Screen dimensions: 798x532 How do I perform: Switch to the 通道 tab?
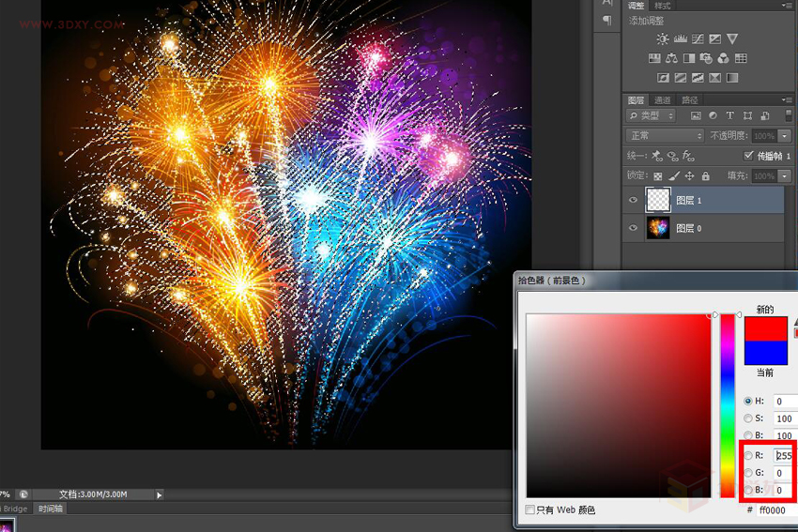click(662, 99)
